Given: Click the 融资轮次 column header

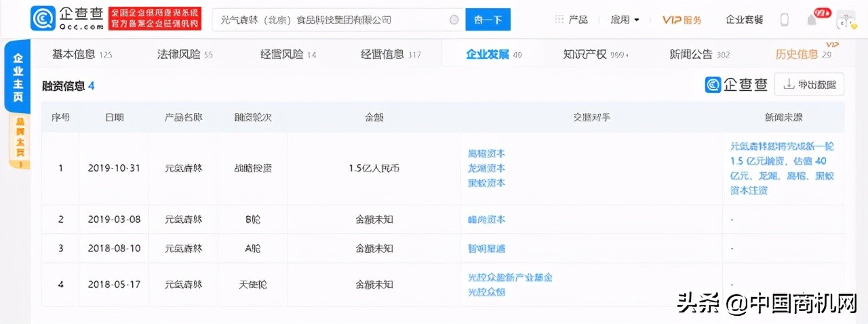Looking at the screenshot, I should [253, 117].
